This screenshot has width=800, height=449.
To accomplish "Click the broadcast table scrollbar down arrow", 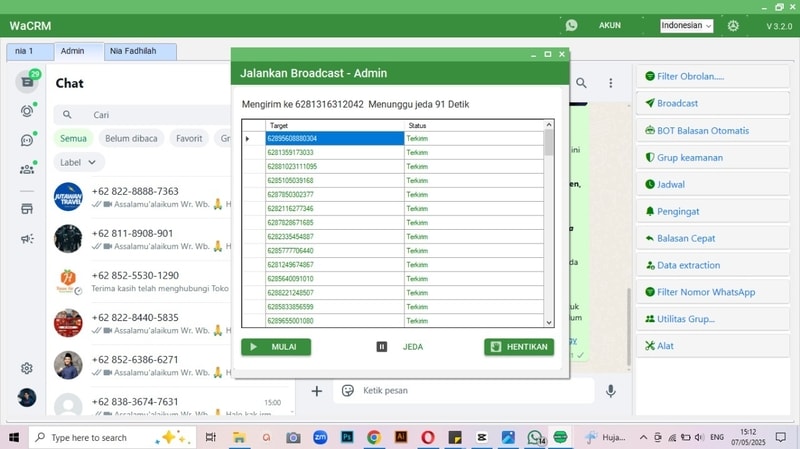I will (x=549, y=322).
